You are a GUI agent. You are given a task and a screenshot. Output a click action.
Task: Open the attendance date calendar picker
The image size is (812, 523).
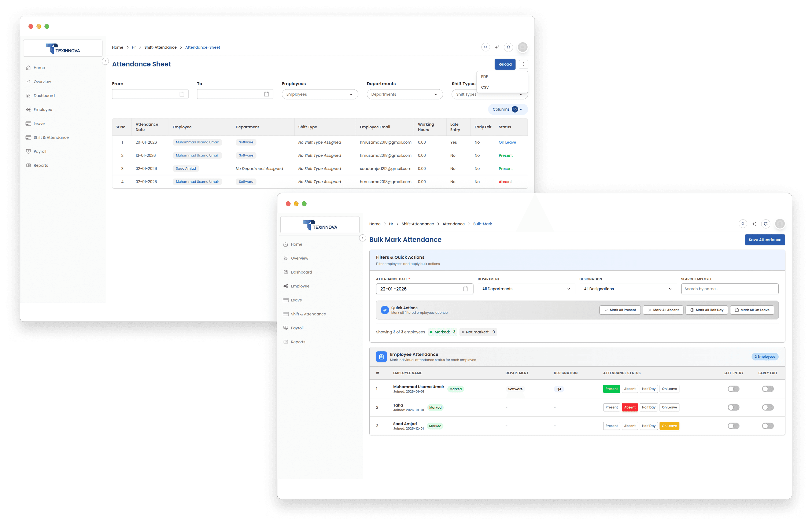(x=465, y=289)
